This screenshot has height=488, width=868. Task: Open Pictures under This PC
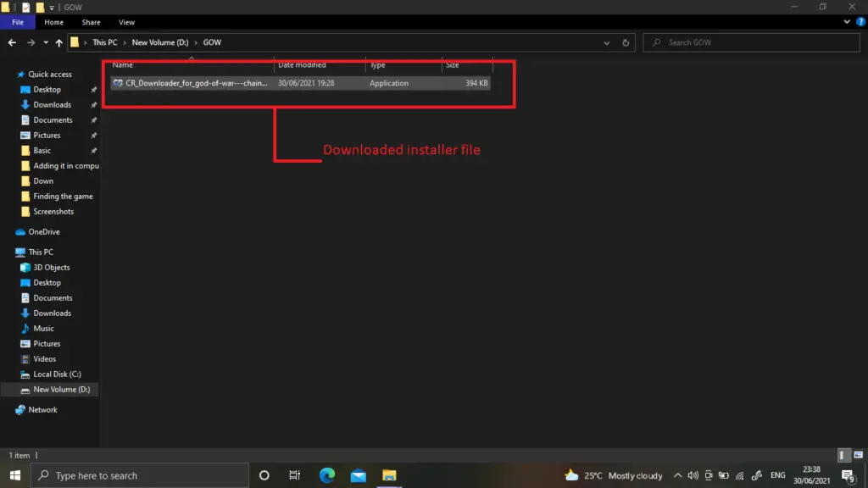coord(47,344)
